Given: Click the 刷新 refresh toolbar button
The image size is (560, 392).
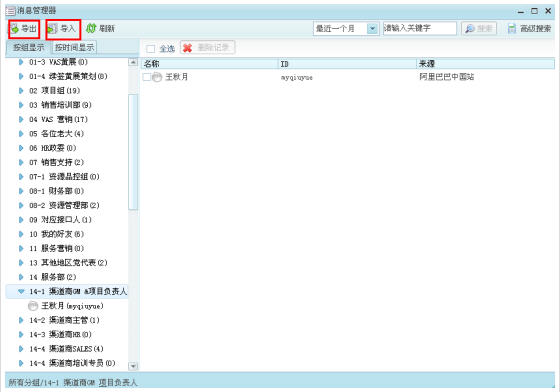Looking at the screenshot, I should click(x=100, y=29).
